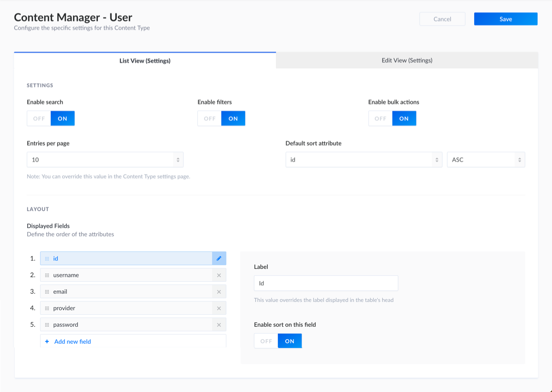Remove the password field using its X icon
This screenshot has height=392, width=552.
pyautogui.click(x=219, y=324)
